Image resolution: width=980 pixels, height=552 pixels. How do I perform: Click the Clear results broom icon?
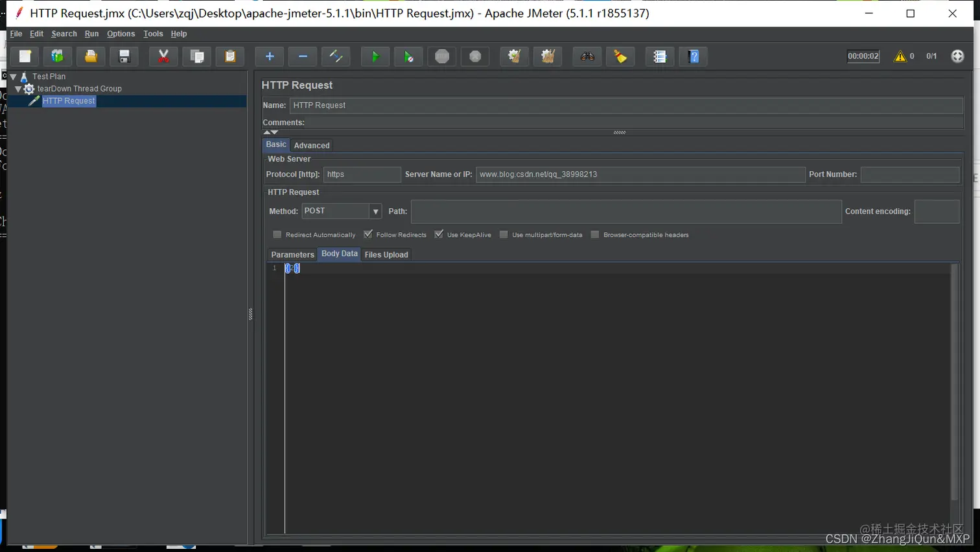click(x=514, y=56)
